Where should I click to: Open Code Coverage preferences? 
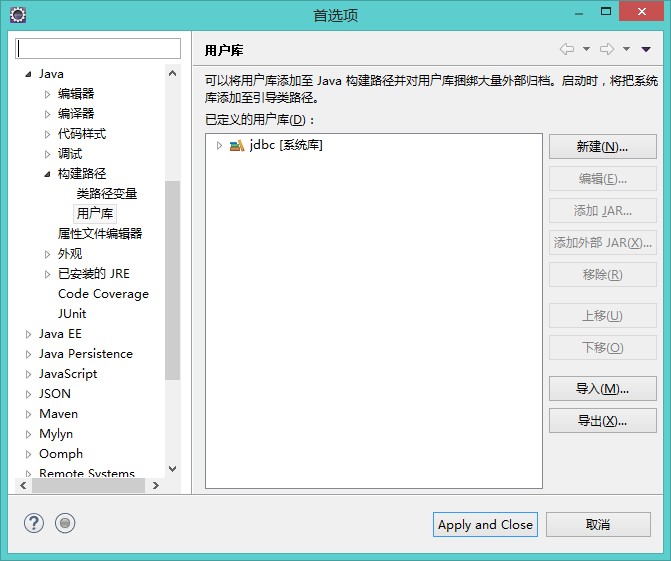pos(103,294)
